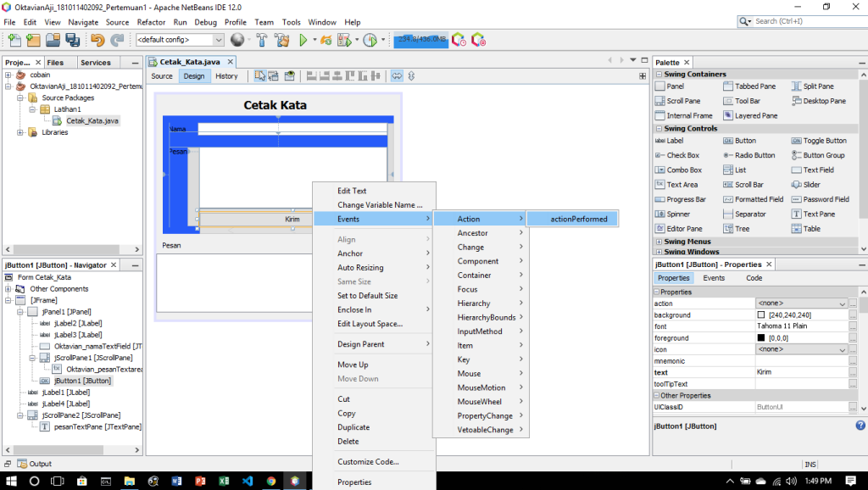This screenshot has height=490, width=868.
Task: Switch to the Files tab
Action: point(55,63)
